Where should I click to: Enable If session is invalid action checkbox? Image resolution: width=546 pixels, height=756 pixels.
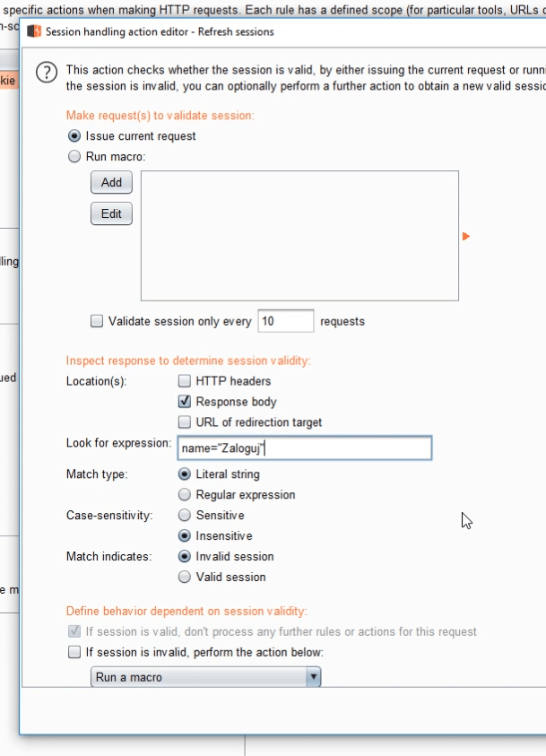point(74,652)
